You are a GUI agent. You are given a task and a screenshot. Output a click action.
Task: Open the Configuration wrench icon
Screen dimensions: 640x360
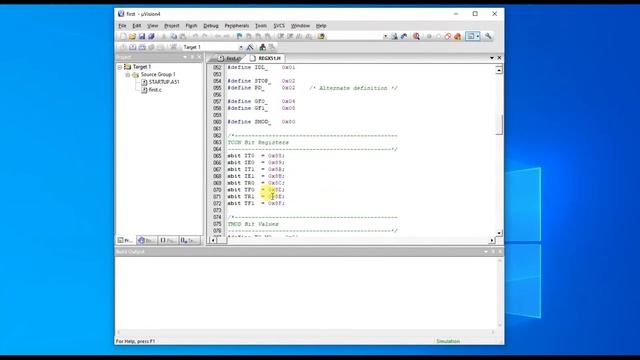(x=488, y=36)
